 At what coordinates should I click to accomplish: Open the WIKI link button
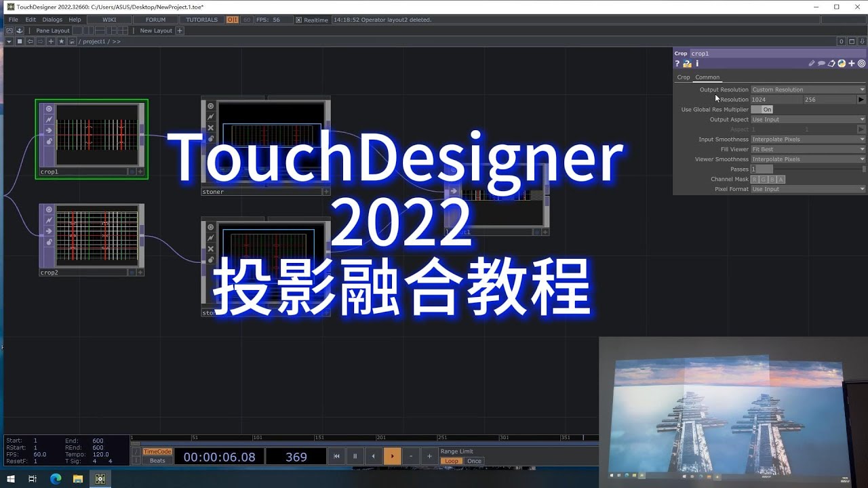point(109,20)
